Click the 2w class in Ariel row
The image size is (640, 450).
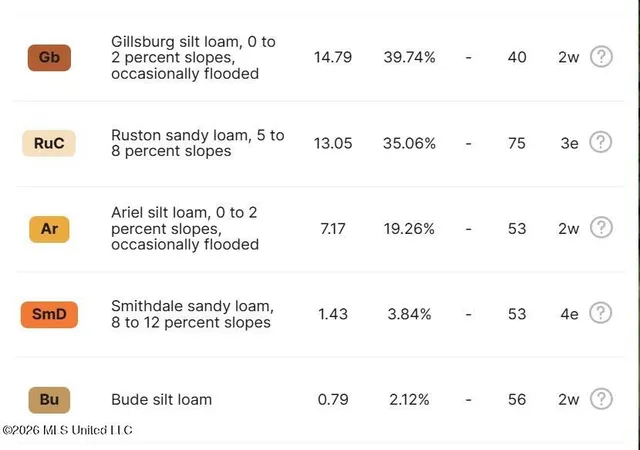(569, 229)
